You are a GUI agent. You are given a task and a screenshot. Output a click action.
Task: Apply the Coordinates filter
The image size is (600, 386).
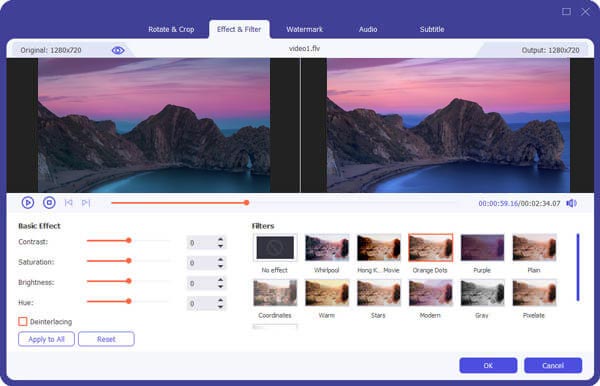275,293
